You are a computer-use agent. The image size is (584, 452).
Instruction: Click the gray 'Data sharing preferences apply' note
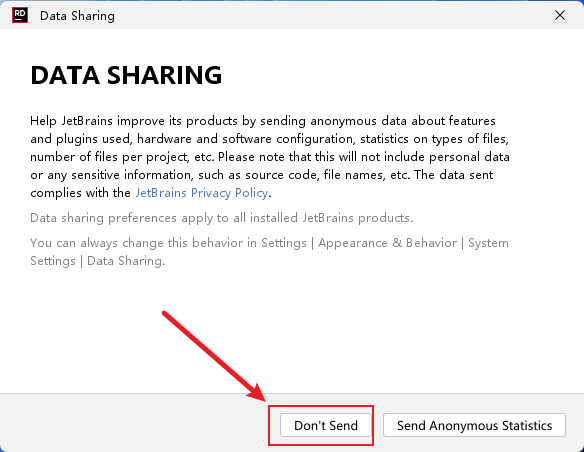222,218
